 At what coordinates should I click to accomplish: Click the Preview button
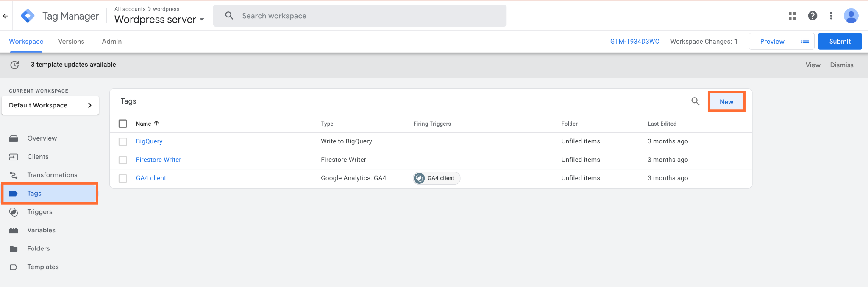point(772,41)
